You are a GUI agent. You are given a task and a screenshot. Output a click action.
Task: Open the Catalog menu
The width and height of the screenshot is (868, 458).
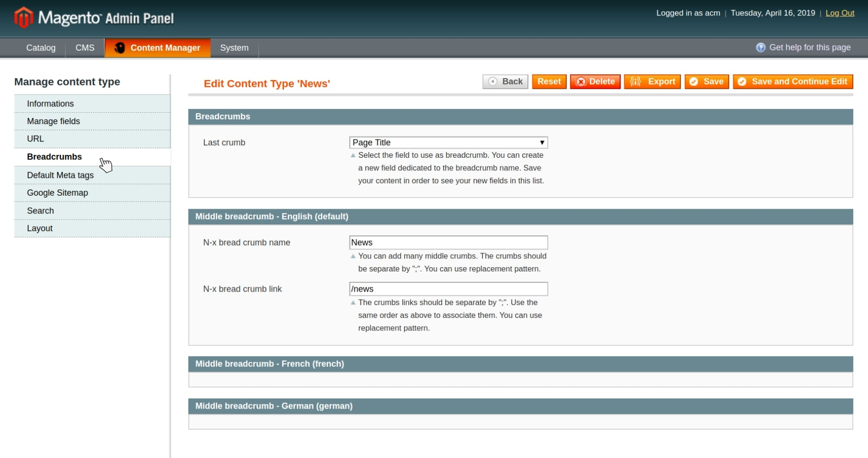click(41, 48)
